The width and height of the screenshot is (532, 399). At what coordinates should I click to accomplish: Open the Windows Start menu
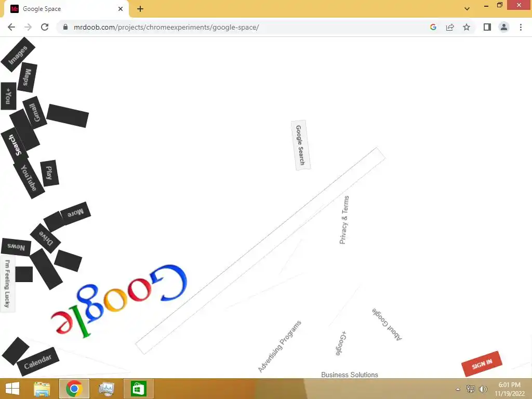click(x=12, y=389)
